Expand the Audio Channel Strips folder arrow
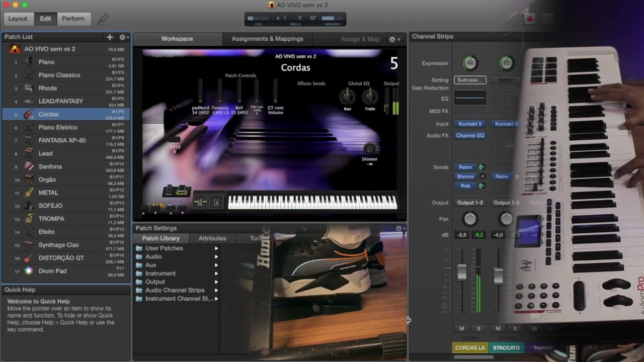 [x=216, y=291]
